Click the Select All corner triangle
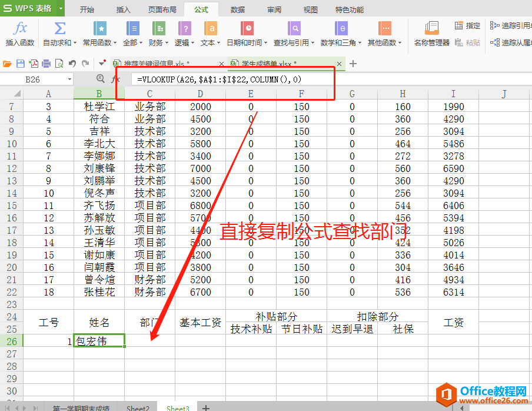Image resolution: width=532 pixels, height=411 pixels. point(16,94)
